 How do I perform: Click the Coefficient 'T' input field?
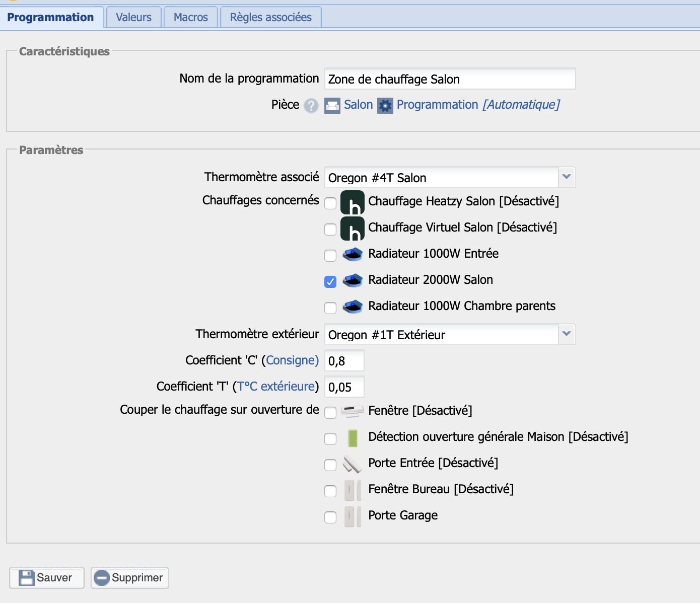[344, 387]
